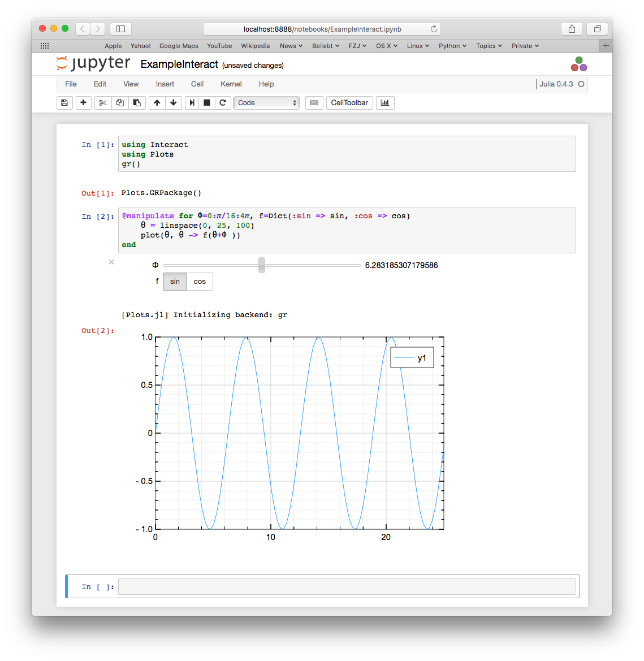Screen dimensions: 644x661
Task: Cut the selected cell with the scissors icon
Action: tap(103, 103)
